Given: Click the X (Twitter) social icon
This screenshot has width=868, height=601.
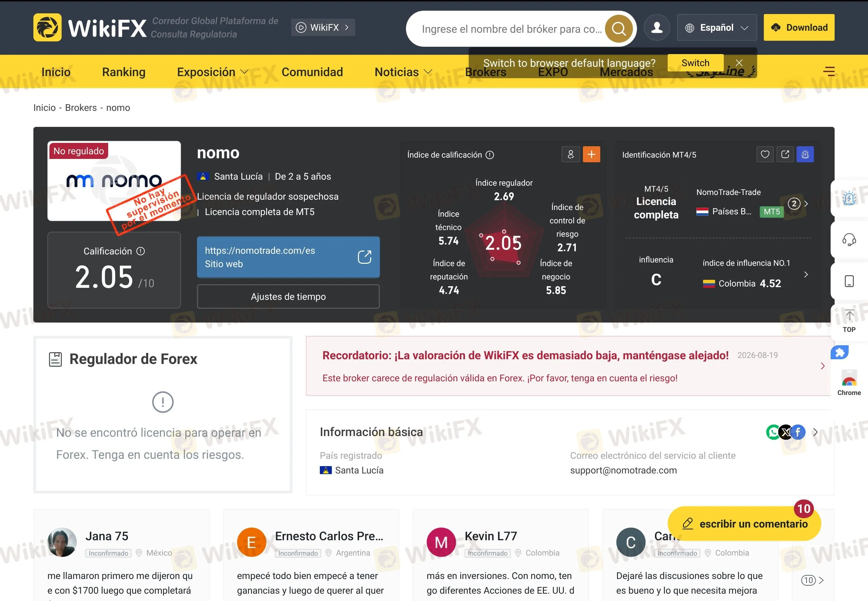Looking at the screenshot, I should pos(786,432).
